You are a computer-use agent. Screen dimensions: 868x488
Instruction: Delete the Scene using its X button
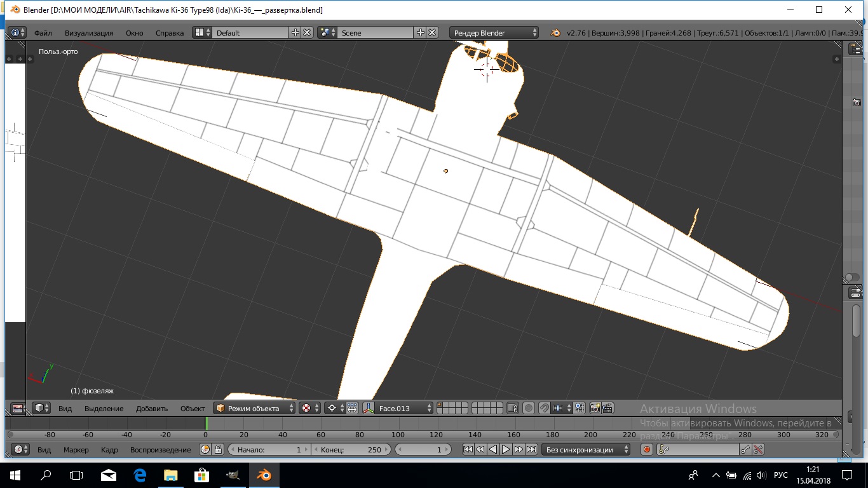(x=432, y=32)
